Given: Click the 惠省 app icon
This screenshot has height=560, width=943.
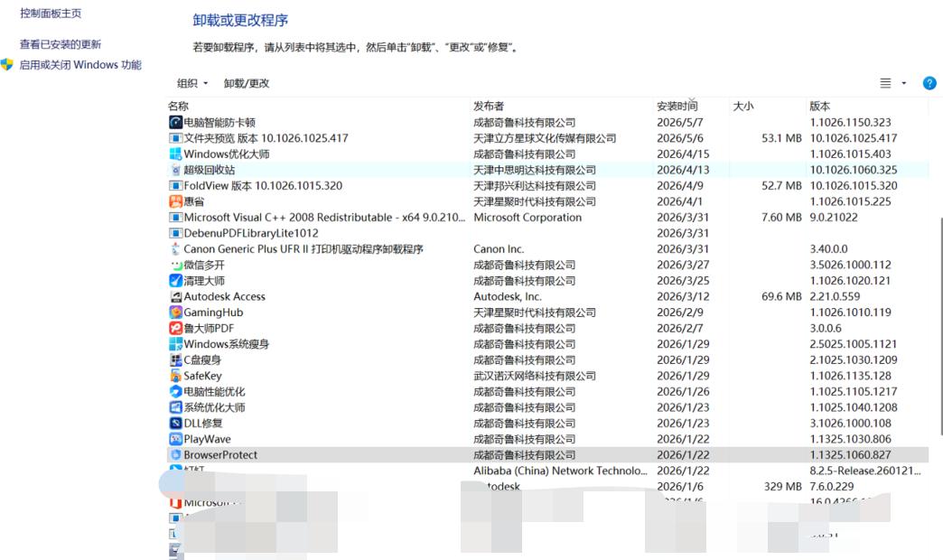Looking at the screenshot, I should [175, 201].
